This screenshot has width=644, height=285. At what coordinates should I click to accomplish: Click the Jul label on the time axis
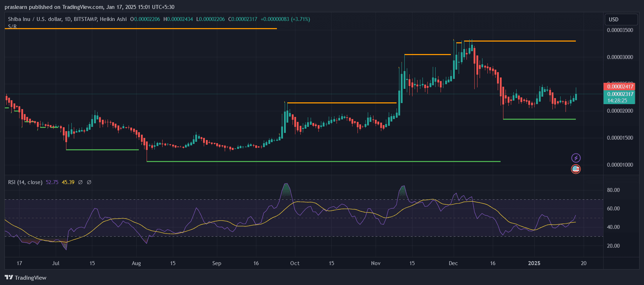point(56,263)
